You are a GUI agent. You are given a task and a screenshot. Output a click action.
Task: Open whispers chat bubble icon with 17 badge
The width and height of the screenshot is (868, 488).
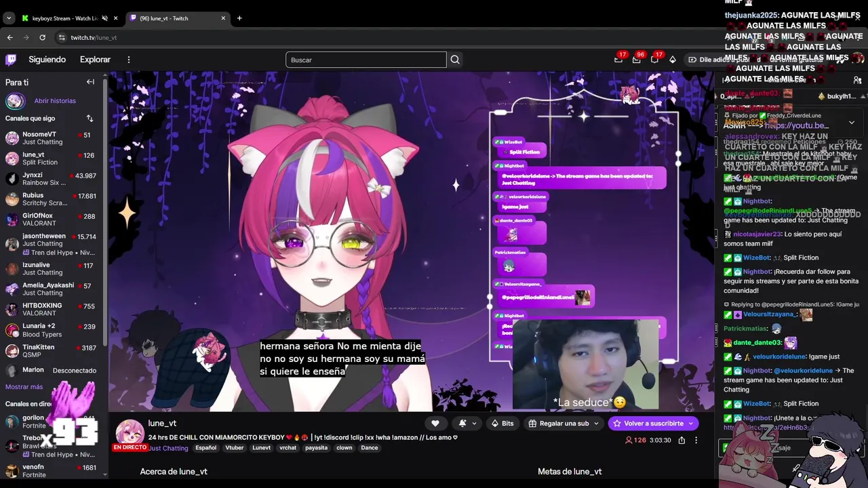point(654,60)
